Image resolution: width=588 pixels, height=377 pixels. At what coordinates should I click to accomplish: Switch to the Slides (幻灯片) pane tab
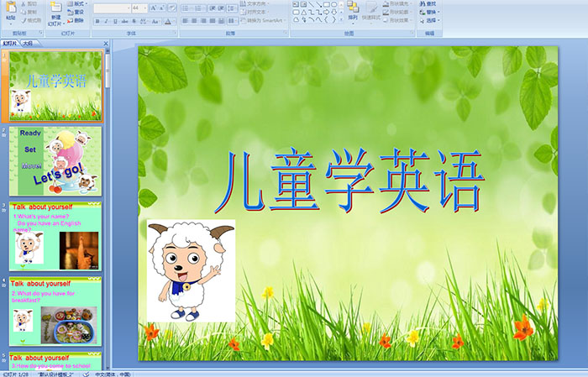(x=10, y=43)
